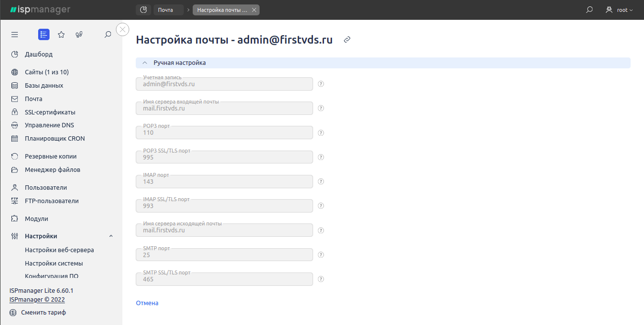Search the sidebar menu with magnifier

point(108,35)
